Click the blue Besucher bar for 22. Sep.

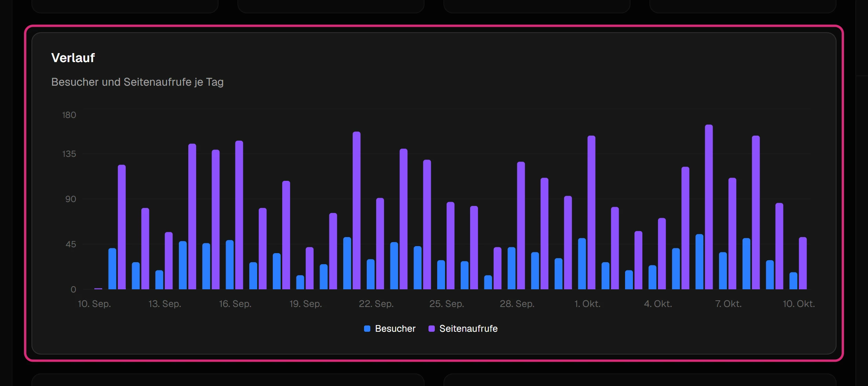371,274
